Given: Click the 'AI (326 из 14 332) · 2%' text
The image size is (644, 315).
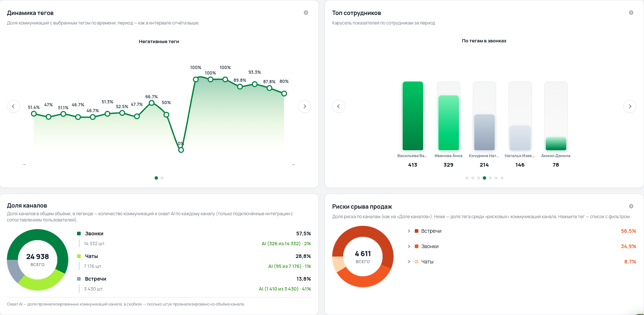Looking at the screenshot, I should [286, 244].
